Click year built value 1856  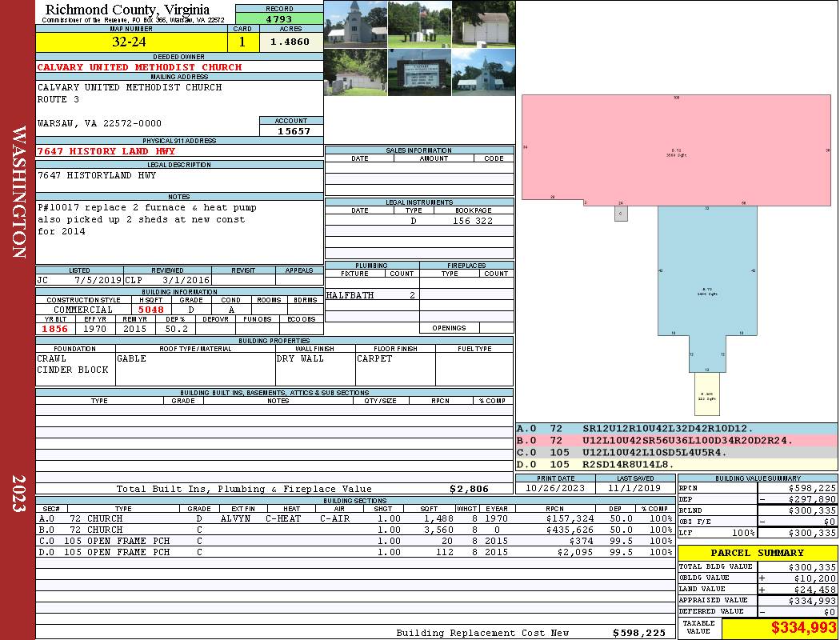pyautogui.click(x=55, y=329)
